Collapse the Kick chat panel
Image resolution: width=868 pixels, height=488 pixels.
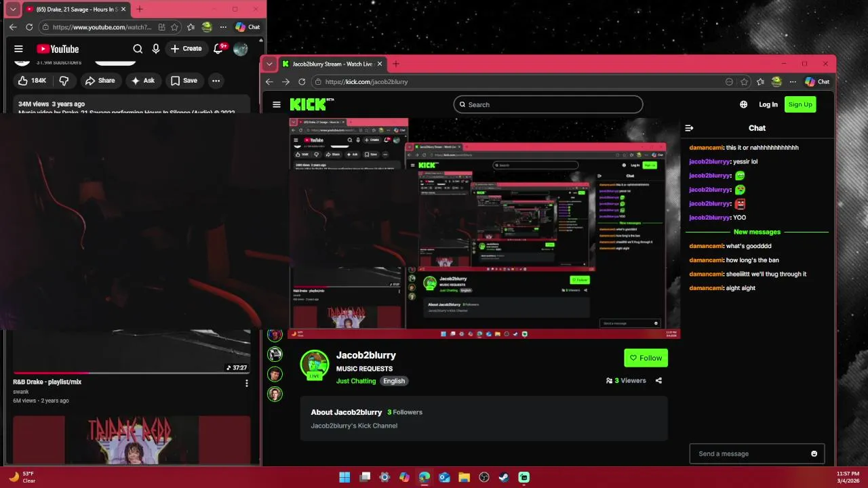[x=689, y=128]
